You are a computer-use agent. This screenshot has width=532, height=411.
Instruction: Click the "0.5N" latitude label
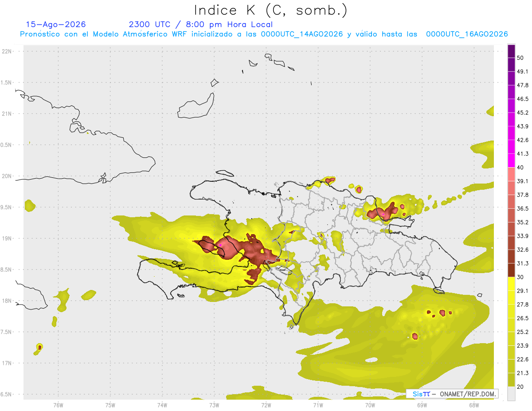pos(6,145)
